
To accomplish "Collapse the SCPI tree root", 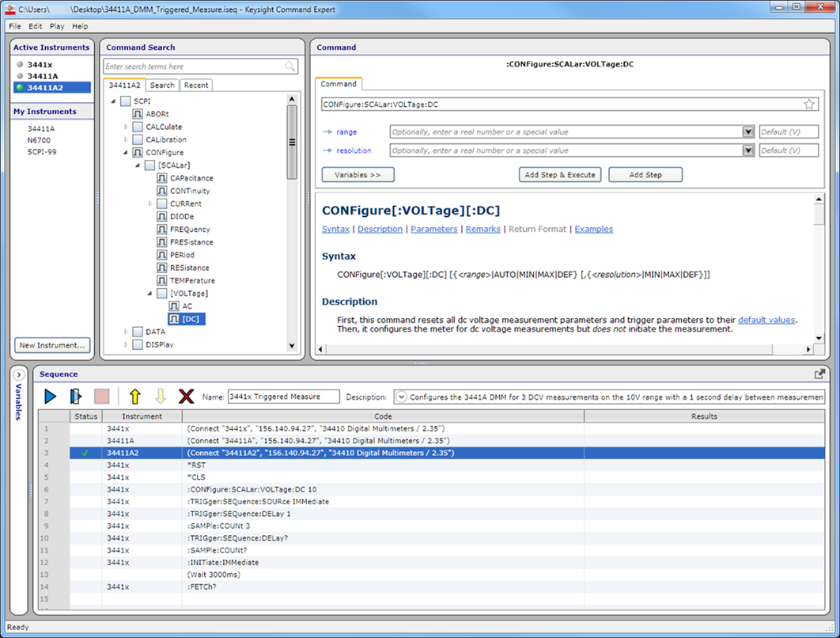I will 113,101.
